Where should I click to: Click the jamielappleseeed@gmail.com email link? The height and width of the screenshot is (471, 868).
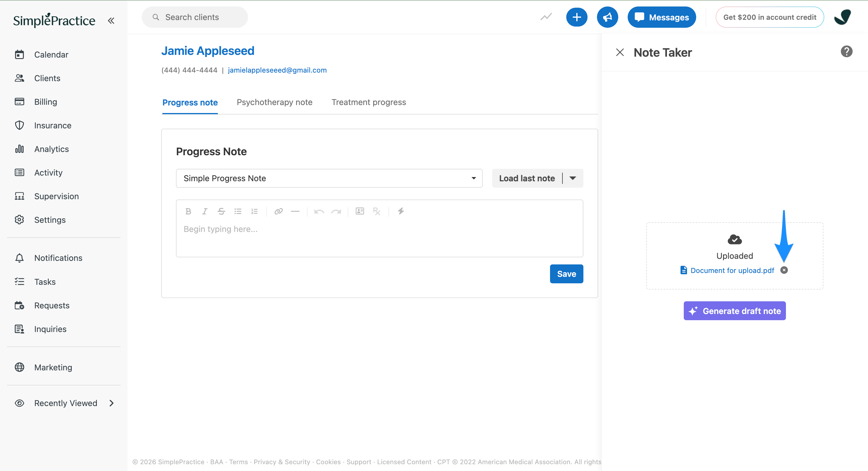coord(277,70)
